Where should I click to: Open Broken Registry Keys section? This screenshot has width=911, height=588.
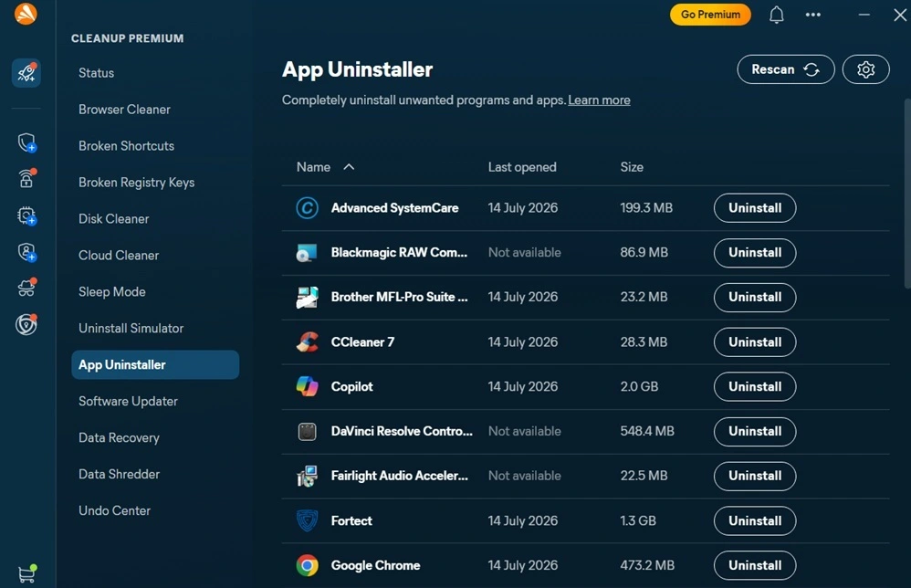137,183
